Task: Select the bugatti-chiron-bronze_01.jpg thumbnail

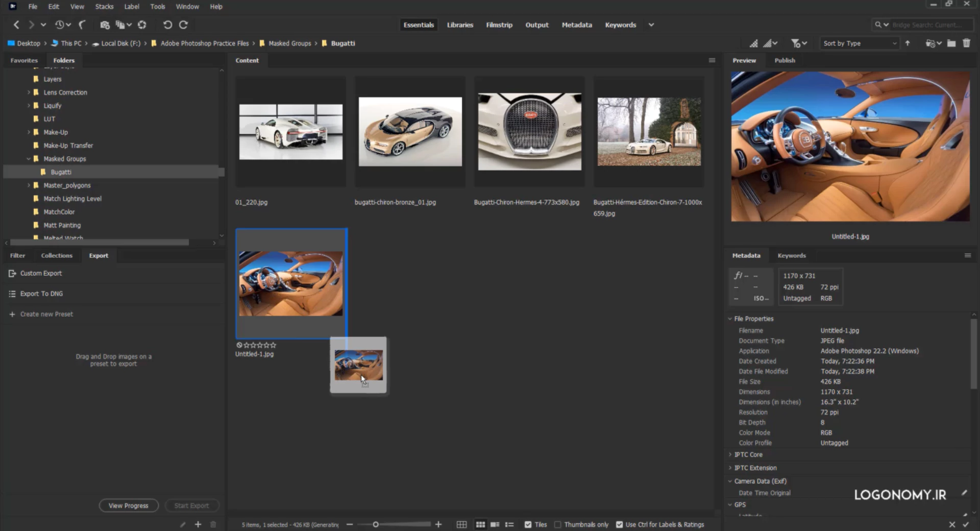Action: (410, 132)
